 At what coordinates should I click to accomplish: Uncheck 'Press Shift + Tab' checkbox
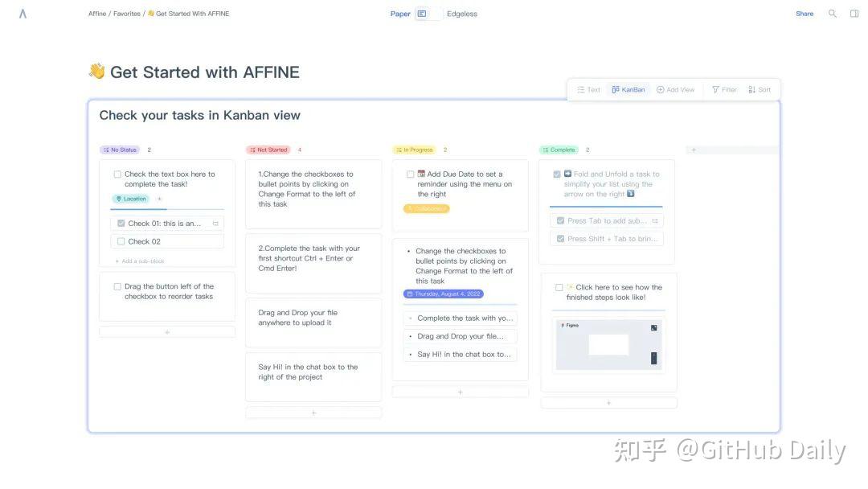(560, 239)
